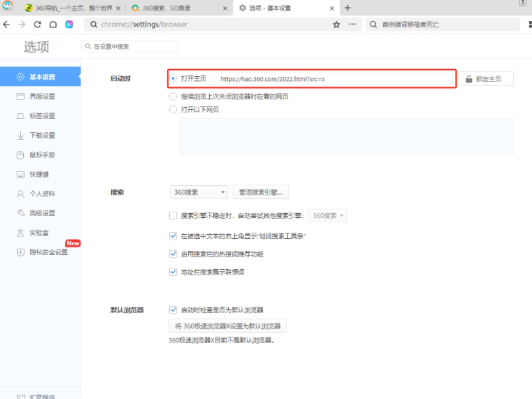Open 基本设置 in the sidebar

[41, 77]
